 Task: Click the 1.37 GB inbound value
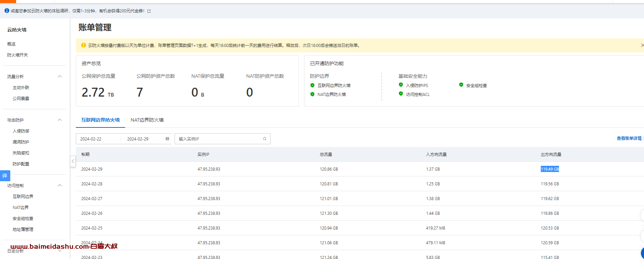[x=433, y=169]
